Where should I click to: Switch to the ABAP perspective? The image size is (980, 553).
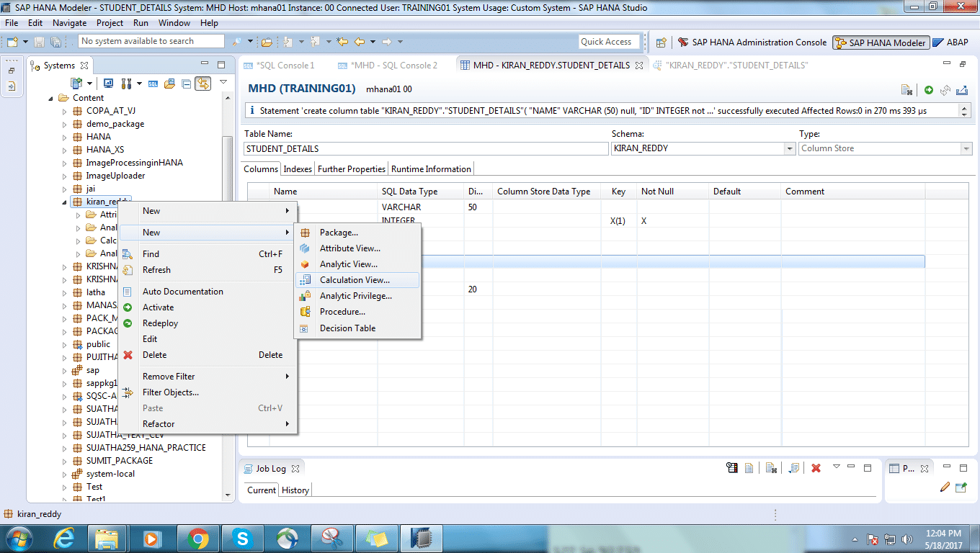tap(950, 42)
